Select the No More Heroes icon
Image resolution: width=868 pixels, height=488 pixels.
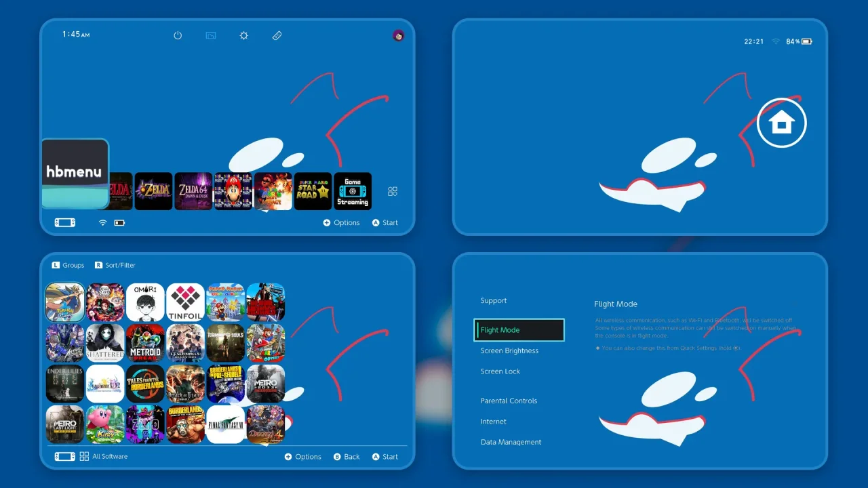click(265, 302)
